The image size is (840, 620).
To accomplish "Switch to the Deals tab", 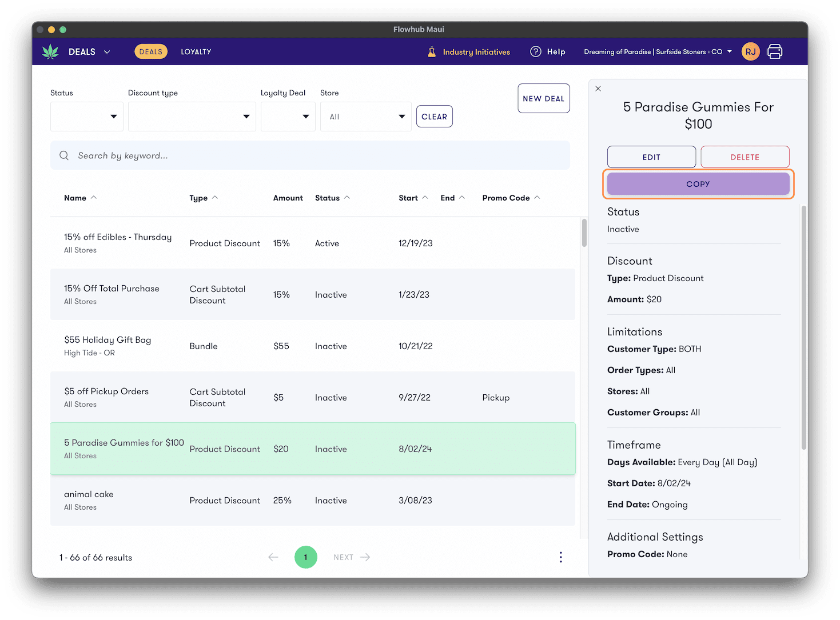I will 151,51.
